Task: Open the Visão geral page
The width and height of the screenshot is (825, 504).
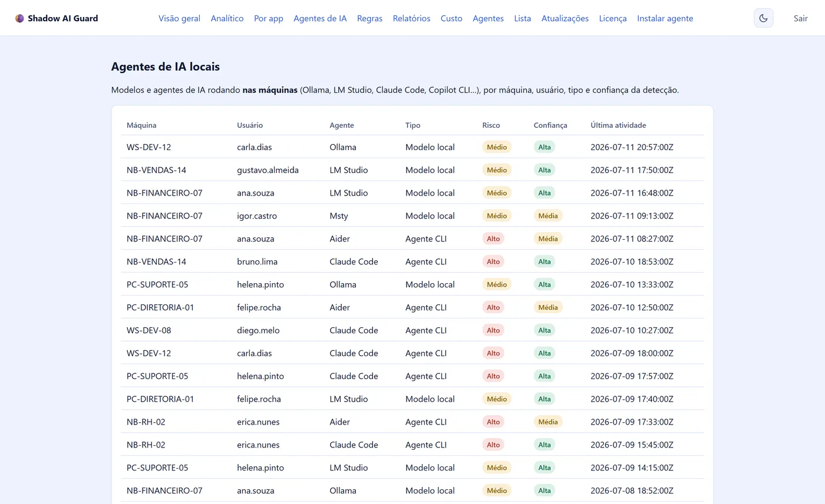Action: 179,18
